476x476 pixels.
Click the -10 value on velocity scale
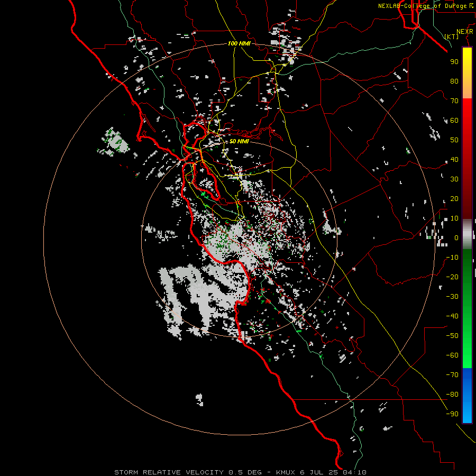(x=452, y=258)
